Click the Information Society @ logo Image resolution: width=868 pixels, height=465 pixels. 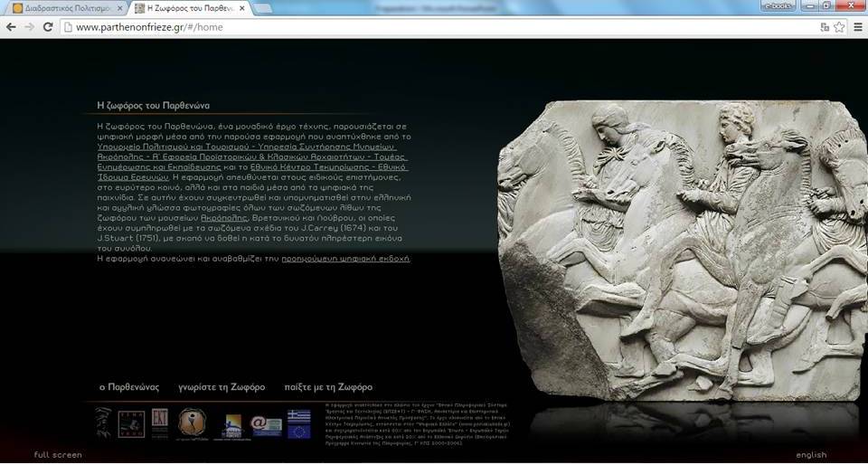(x=267, y=424)
